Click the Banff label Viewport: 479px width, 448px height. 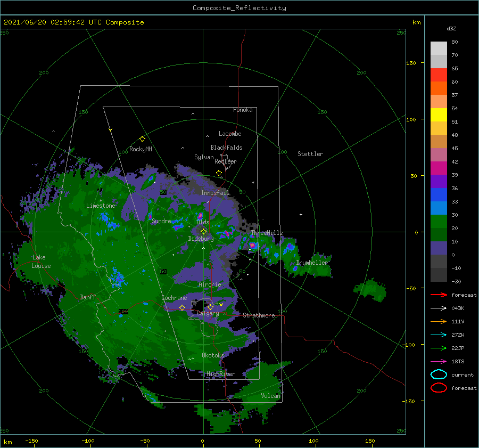pyautogui.click(x=88, y=297)
